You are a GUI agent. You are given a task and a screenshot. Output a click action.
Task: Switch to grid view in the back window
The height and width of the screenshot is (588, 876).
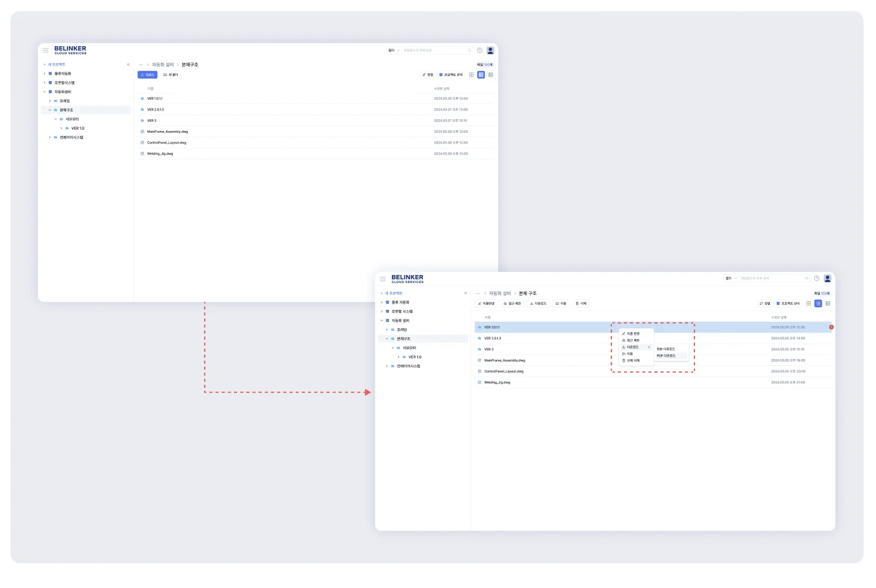pyautogui.click(x=472, y=75)
